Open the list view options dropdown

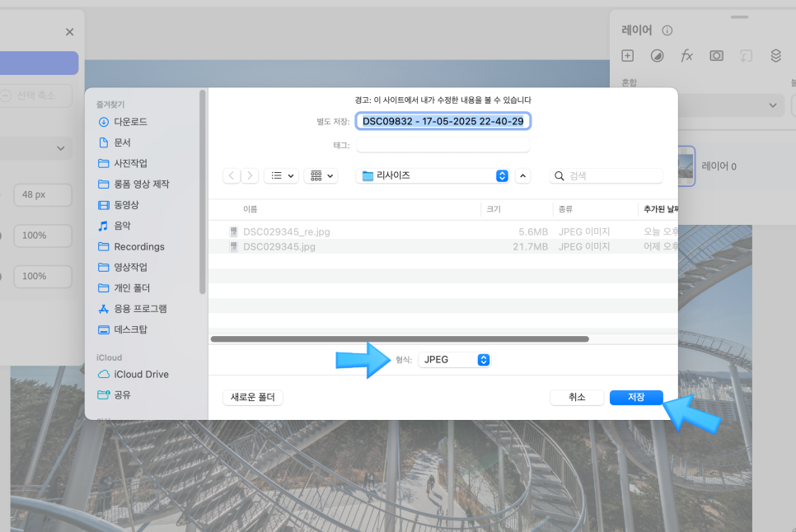pos(282,175)
